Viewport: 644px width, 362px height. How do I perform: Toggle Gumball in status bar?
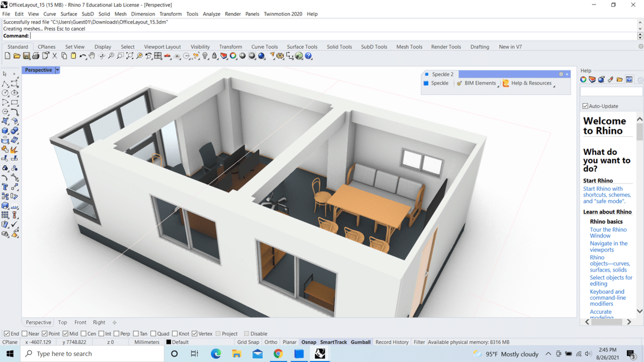point(361,342)
